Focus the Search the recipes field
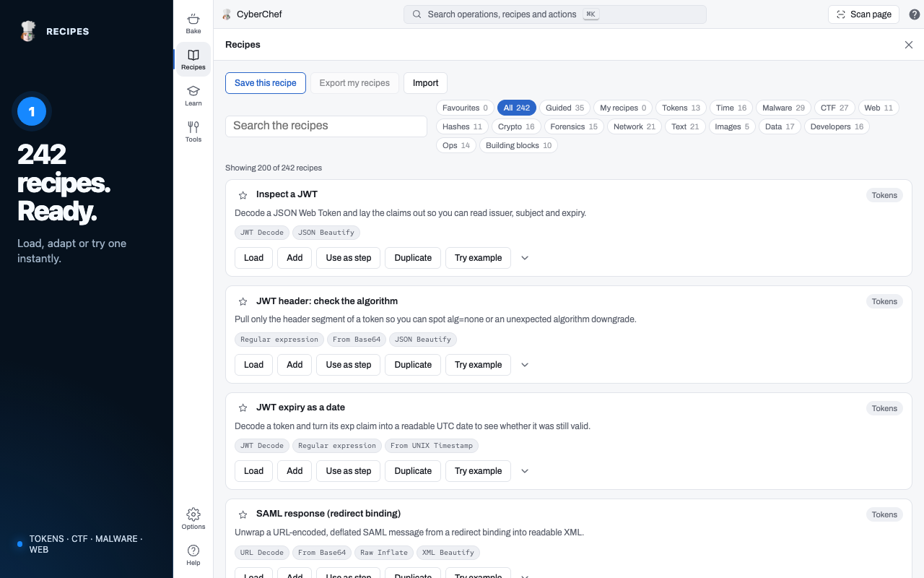 point(326,126)
